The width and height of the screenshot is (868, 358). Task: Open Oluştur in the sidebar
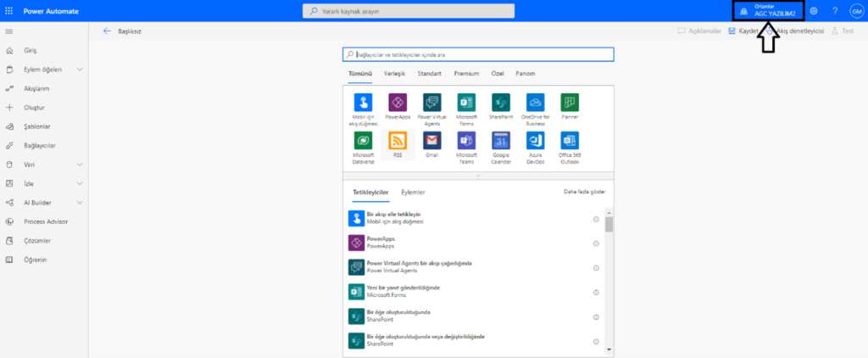click(34, 108)
